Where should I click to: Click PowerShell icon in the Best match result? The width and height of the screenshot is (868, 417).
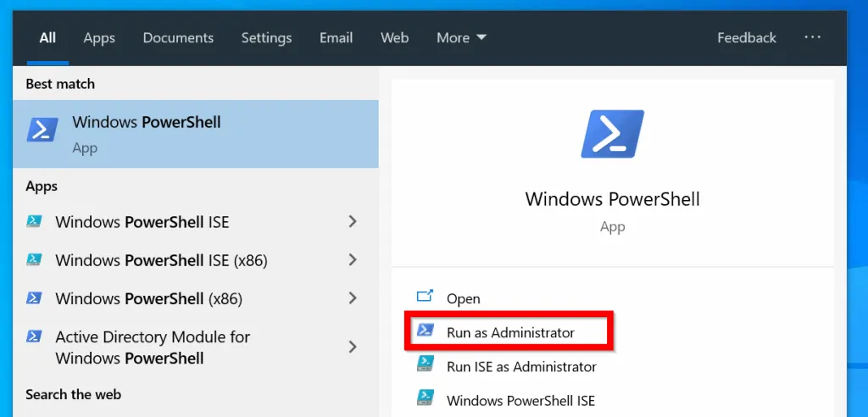[42, 131]
